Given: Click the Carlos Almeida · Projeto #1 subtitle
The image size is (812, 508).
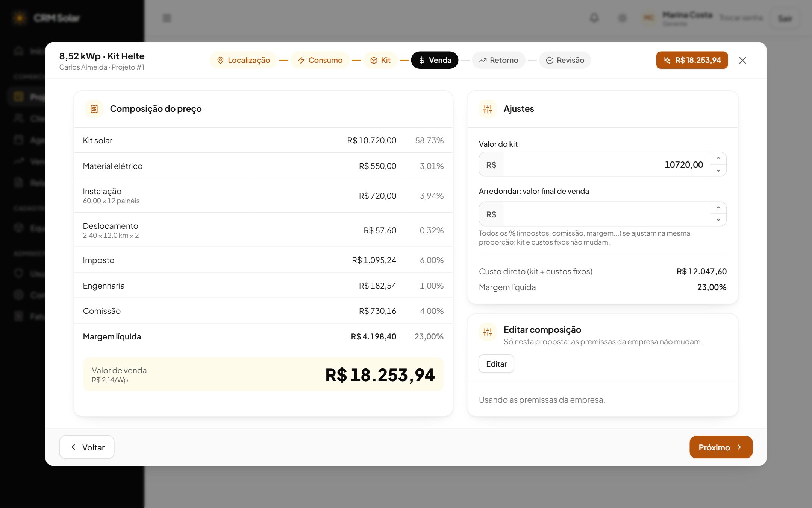Looking at the screenshot, I should click(101, 67).
